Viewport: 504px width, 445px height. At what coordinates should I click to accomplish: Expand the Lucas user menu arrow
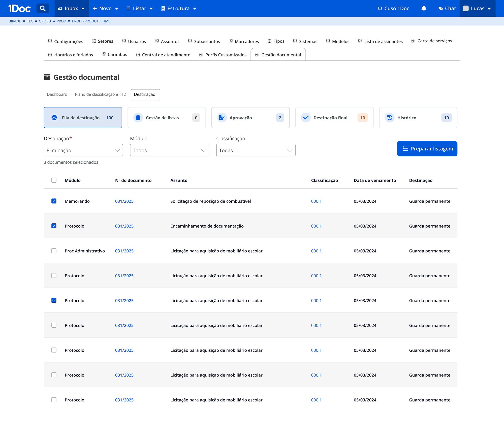pos(489,9)
